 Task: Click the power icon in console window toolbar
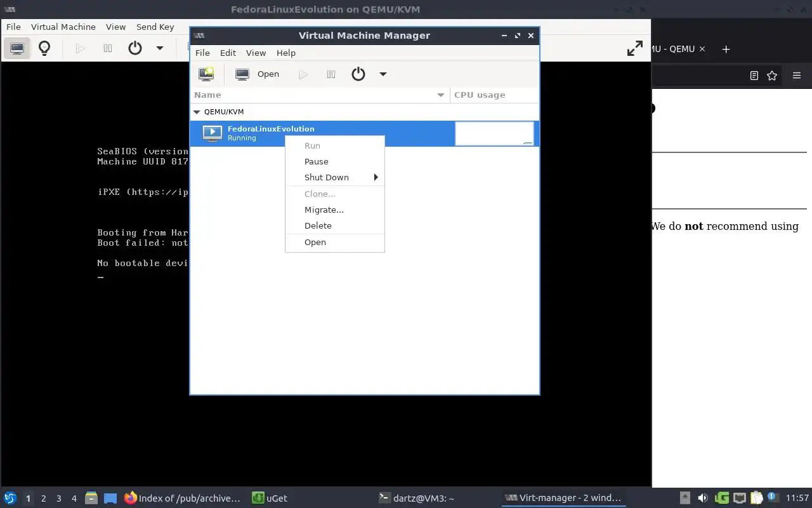point(135,48)
